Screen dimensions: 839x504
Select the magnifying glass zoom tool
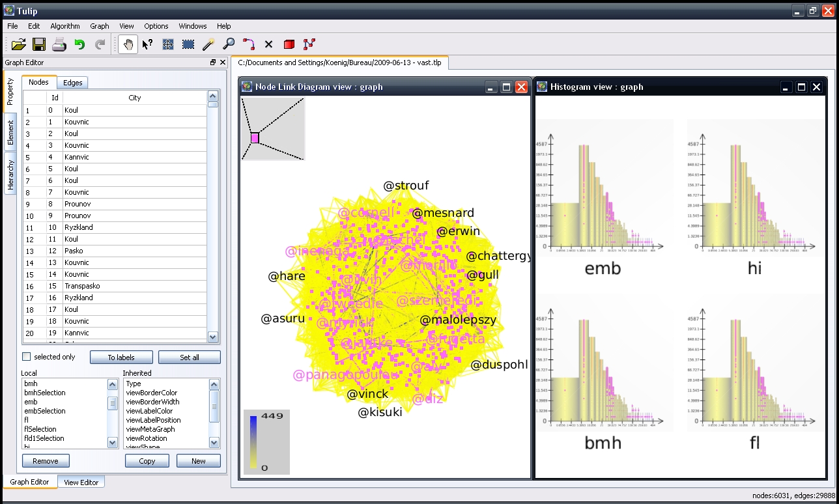[x=229, y=44]
